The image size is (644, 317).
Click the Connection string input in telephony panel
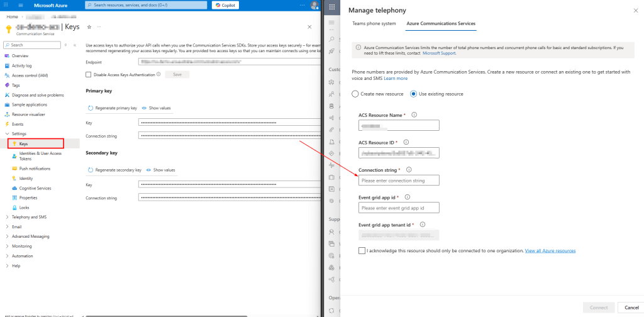point(399,181)
